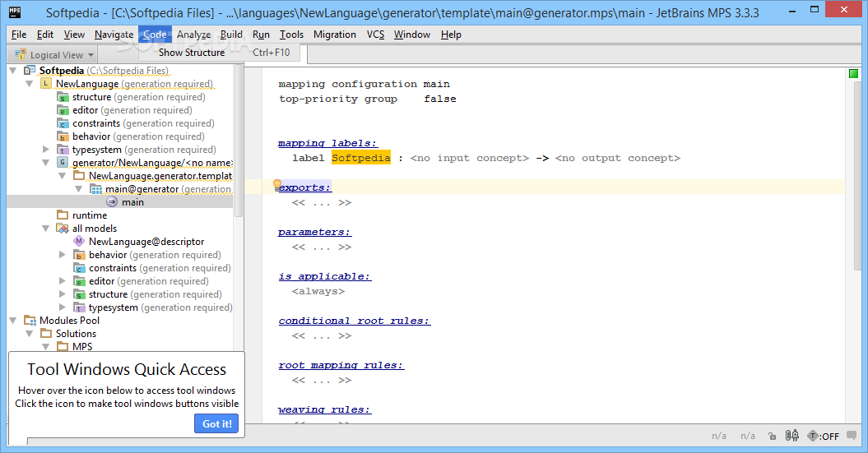This screenshot has height=453, width=868.
Task: Click the mapping labels: link
Action: click(327, 143)
